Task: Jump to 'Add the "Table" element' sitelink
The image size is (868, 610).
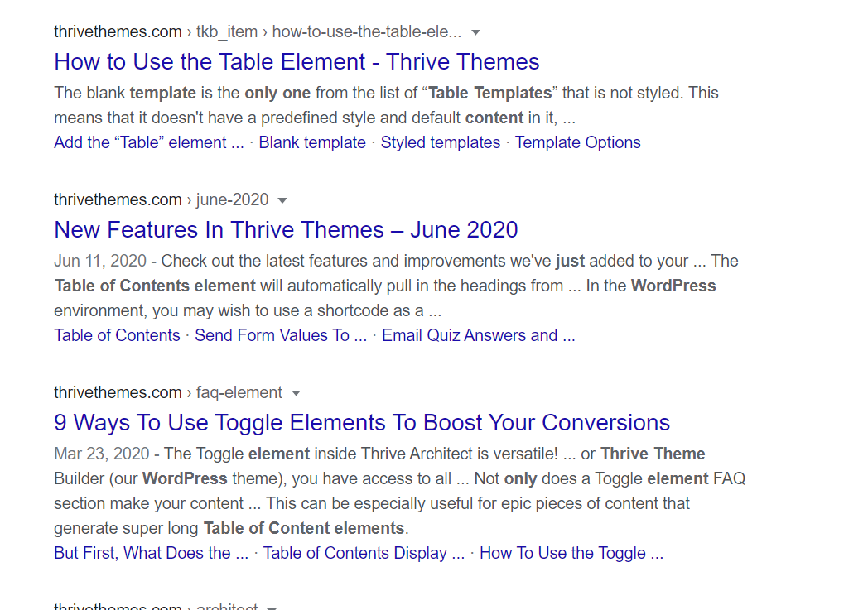Action: (x=149, y=142)
